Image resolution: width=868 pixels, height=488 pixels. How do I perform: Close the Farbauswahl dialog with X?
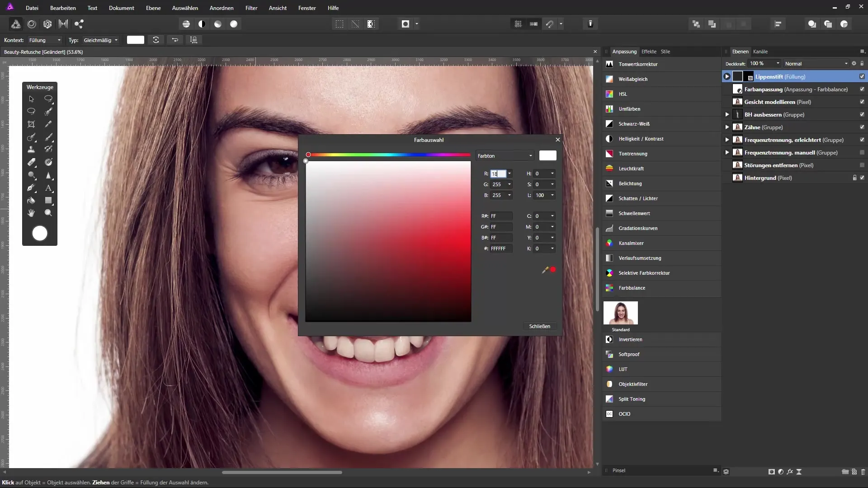[558, 140]
